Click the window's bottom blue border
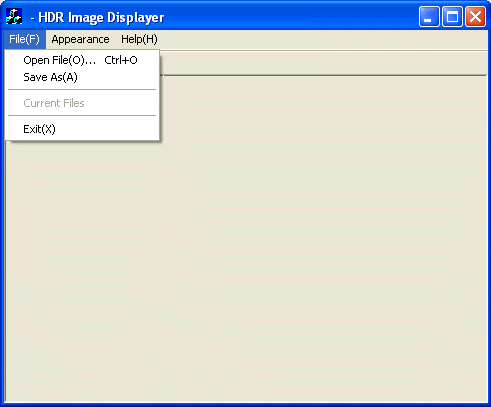 [245, 405]
